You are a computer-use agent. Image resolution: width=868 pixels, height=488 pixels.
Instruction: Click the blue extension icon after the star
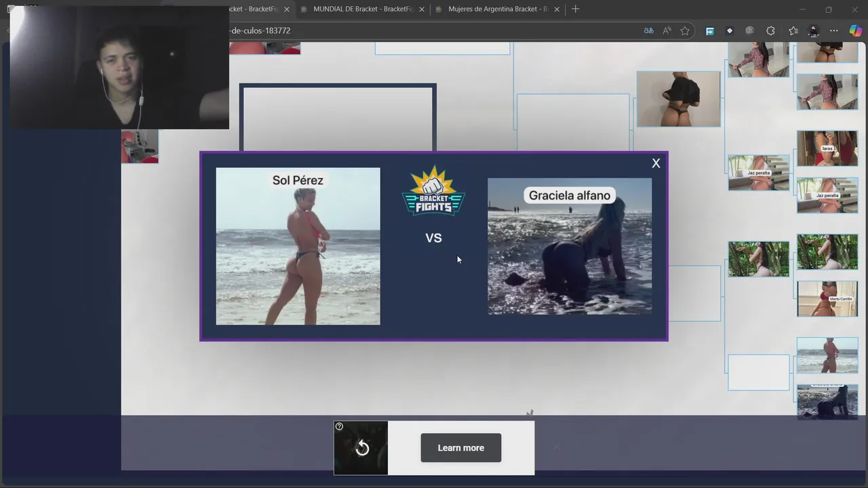pos(709,30)
